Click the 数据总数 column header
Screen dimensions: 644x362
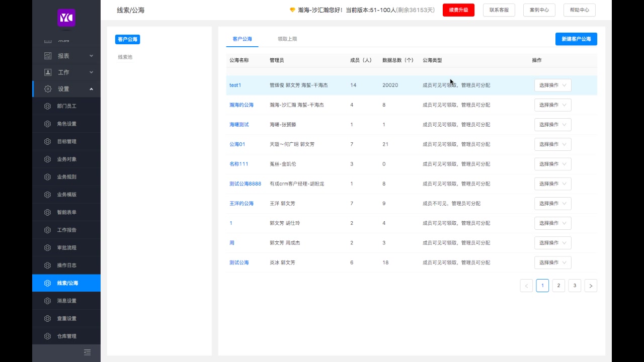398,60
